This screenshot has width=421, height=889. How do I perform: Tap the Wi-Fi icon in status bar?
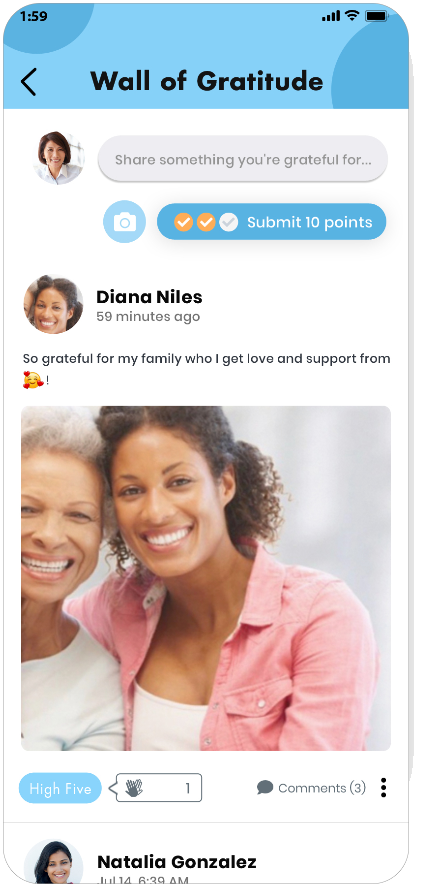click(352, 16)
